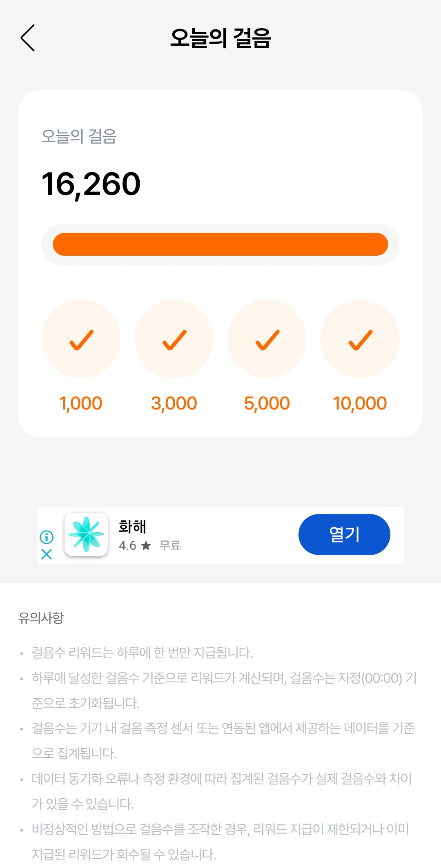Tap the 1,000 steps checkmark circle
This screenshot has height=868, width=441.
coord(81,339)
